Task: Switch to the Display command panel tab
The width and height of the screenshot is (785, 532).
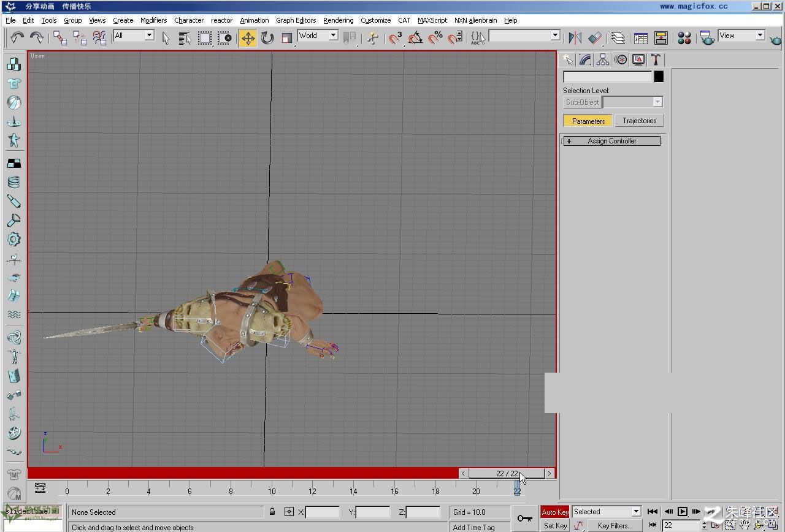Action: (x=638, y=59)
